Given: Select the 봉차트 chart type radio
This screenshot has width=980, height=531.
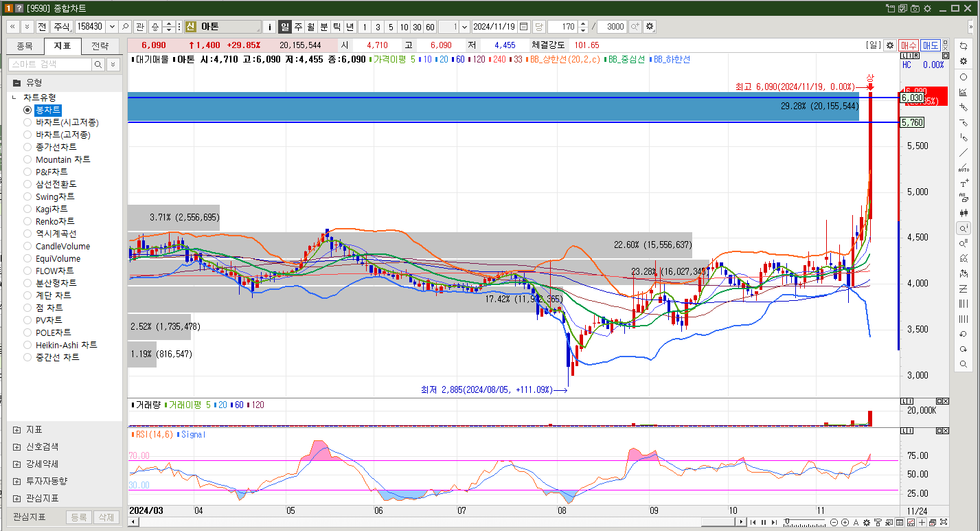Looking at the screenshot, I should (27, 110).
